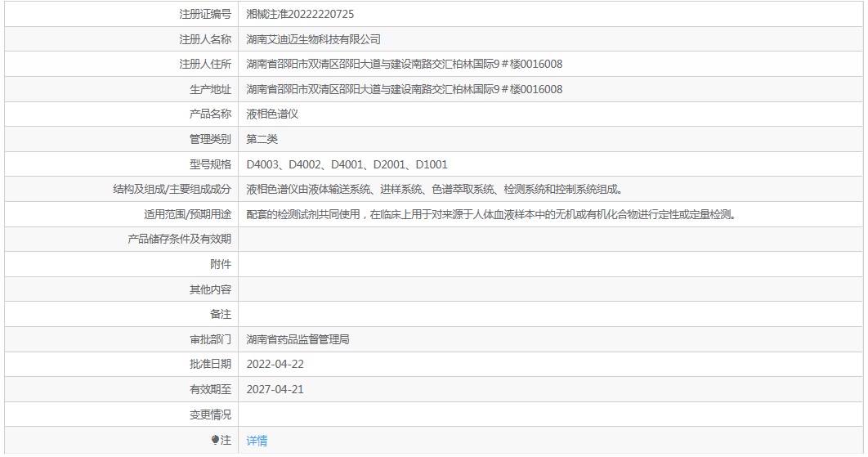Click the 变更情况 label

tap(210, 414)
